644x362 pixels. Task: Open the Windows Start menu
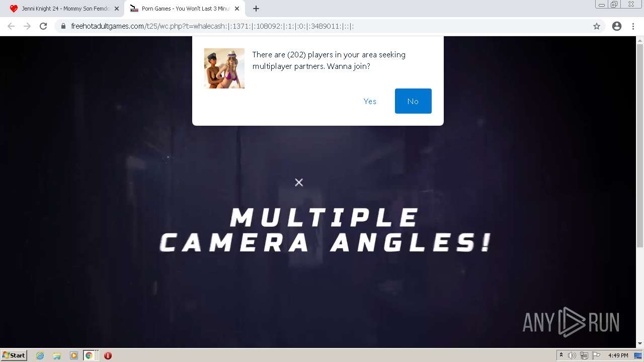point(14,355)
